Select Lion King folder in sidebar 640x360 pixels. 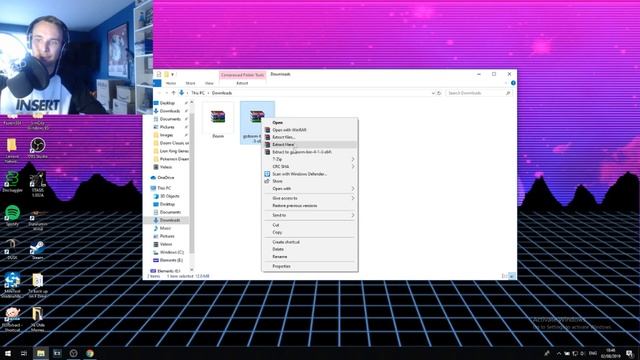171,151
